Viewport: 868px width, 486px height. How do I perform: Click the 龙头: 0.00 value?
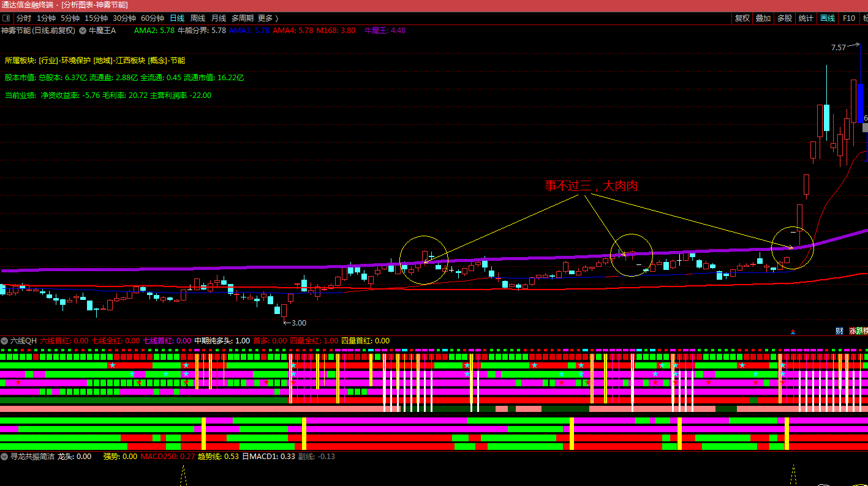(x=75, y=457)
